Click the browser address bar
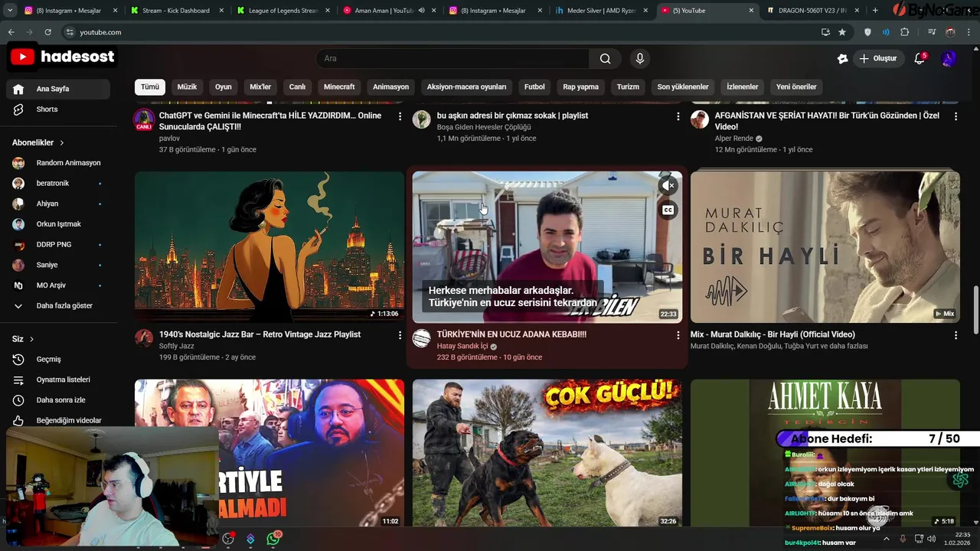 440,32
